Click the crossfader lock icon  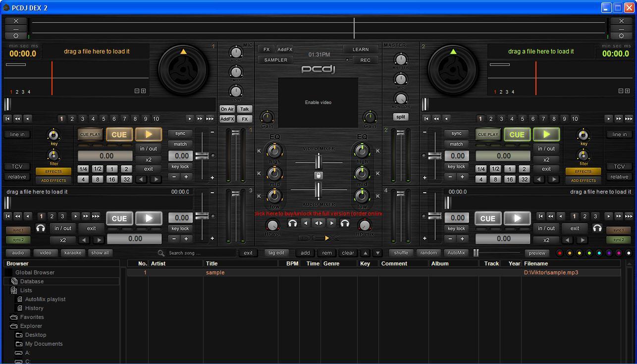[x=318, y=175]
